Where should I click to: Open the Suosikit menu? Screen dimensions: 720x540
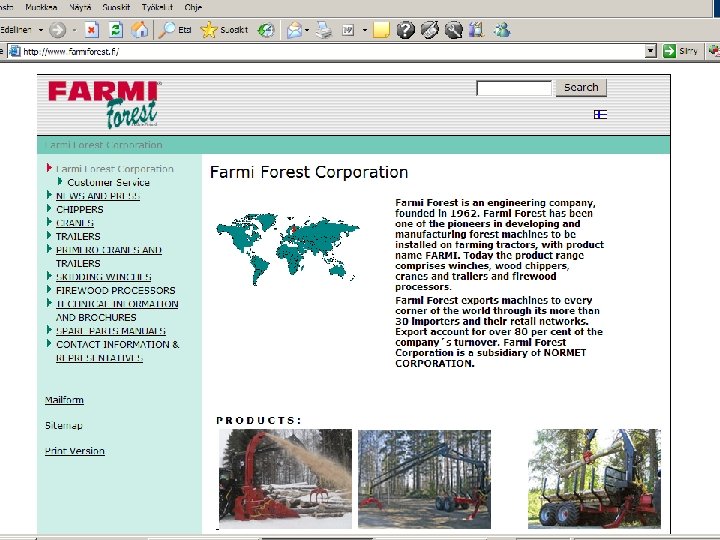(116, 7)
